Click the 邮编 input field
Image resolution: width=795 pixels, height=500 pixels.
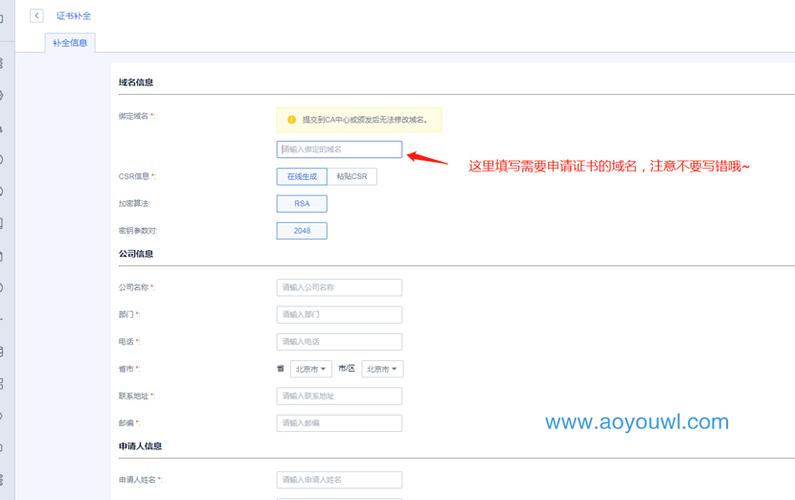[339, 423]
